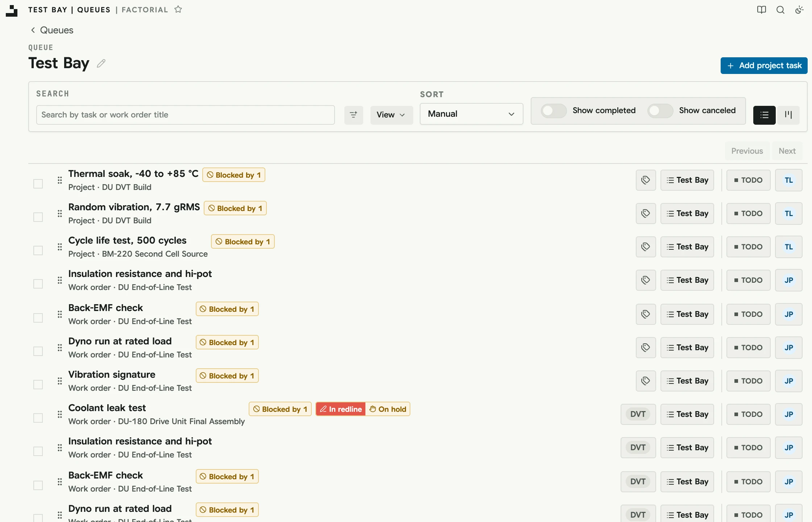Screen dimensions: 812x522
Task: Star the Test Bay queue as favorite
Action: [178, 9]
